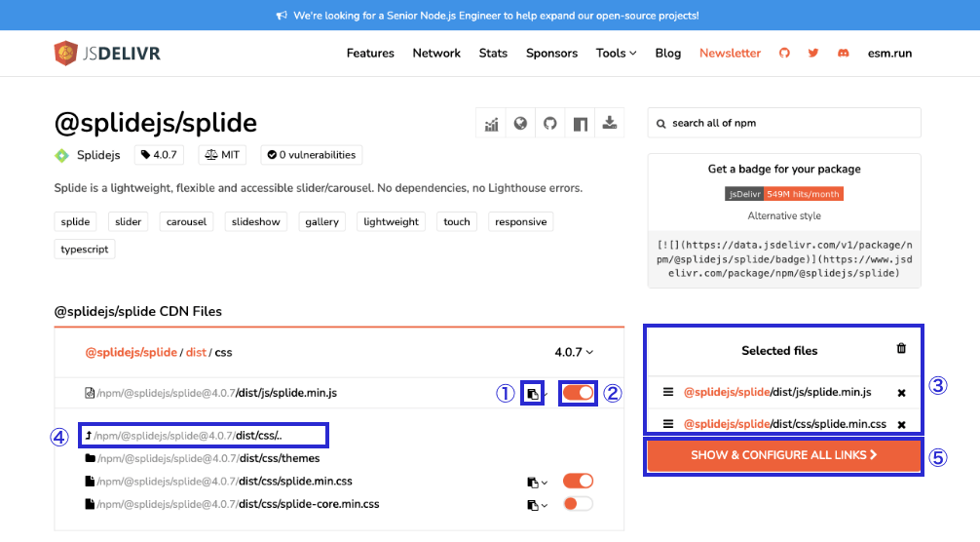The height and width of the screenshot is (542, 980).
Task: Toggle off selection of splide.min.css
Action: pos(578,481)
